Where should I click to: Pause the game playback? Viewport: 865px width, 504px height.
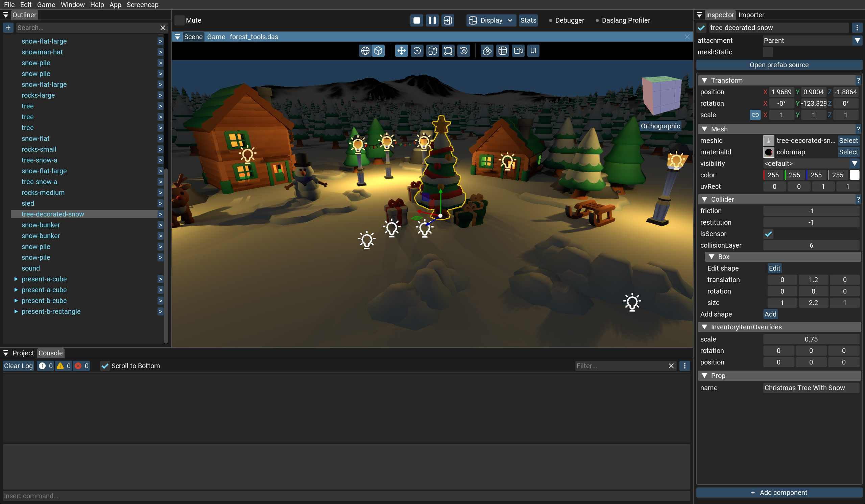[432, 20]
